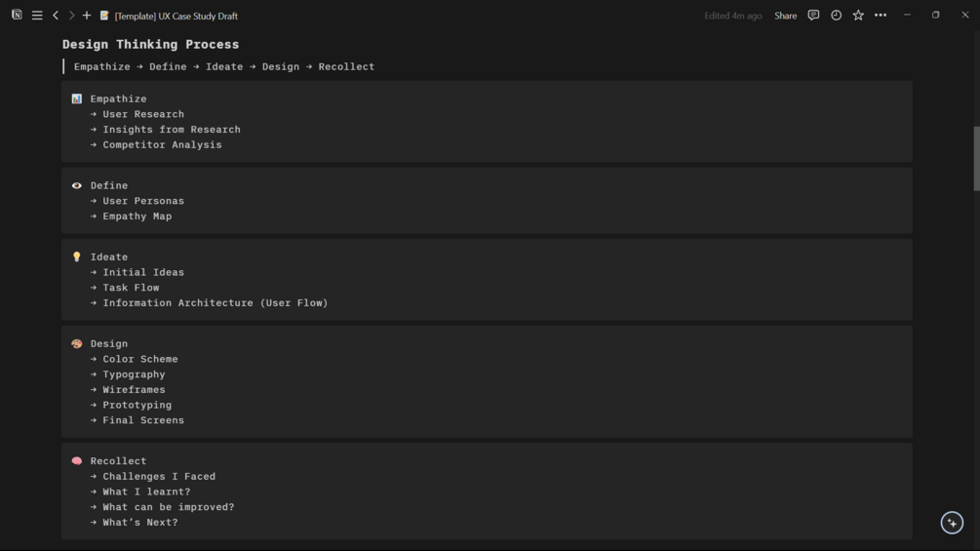Go back to previous page

[x=56, y=16]
